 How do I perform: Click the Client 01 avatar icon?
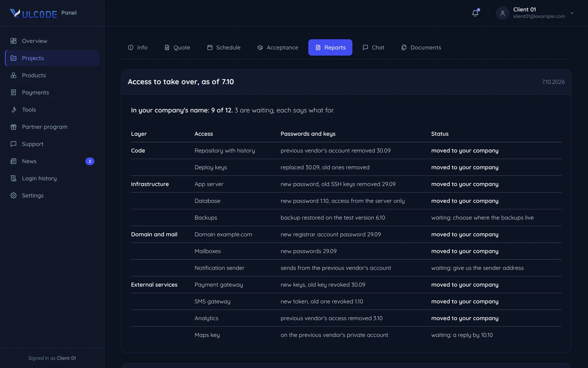502,13
